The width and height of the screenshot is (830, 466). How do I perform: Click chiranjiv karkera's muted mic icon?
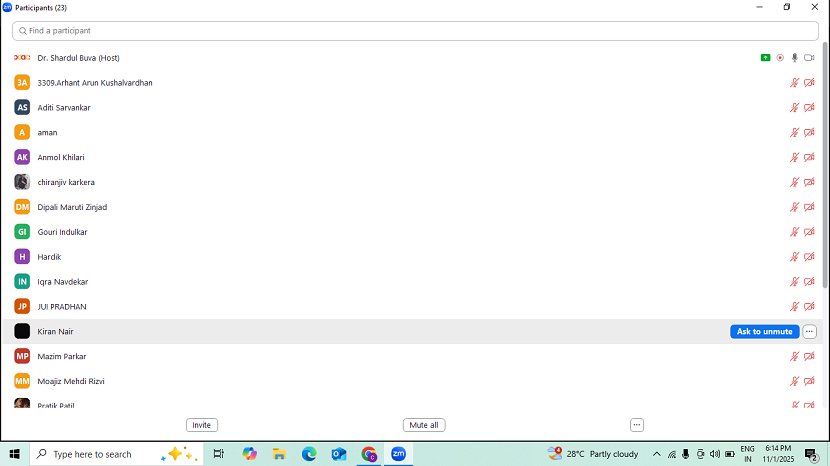(795, 182)
